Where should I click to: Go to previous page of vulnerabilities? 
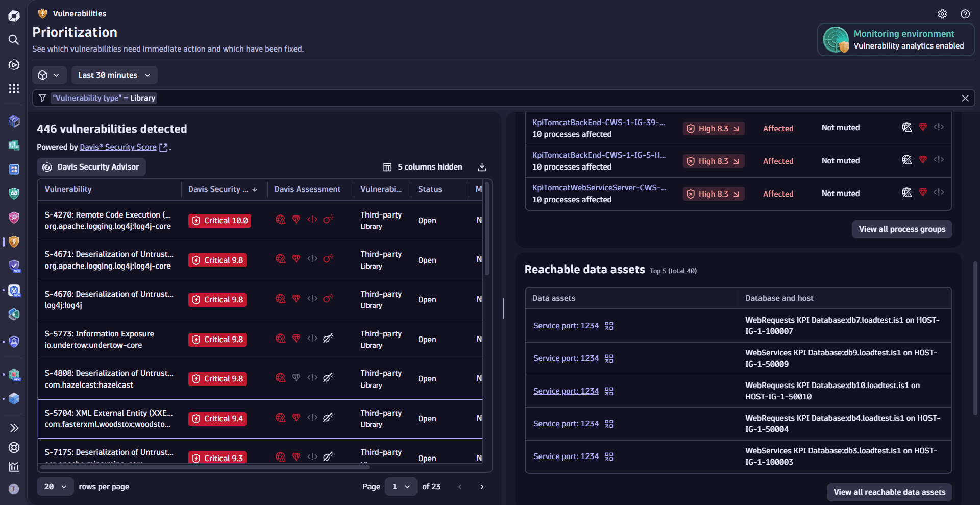pos(460,487)
